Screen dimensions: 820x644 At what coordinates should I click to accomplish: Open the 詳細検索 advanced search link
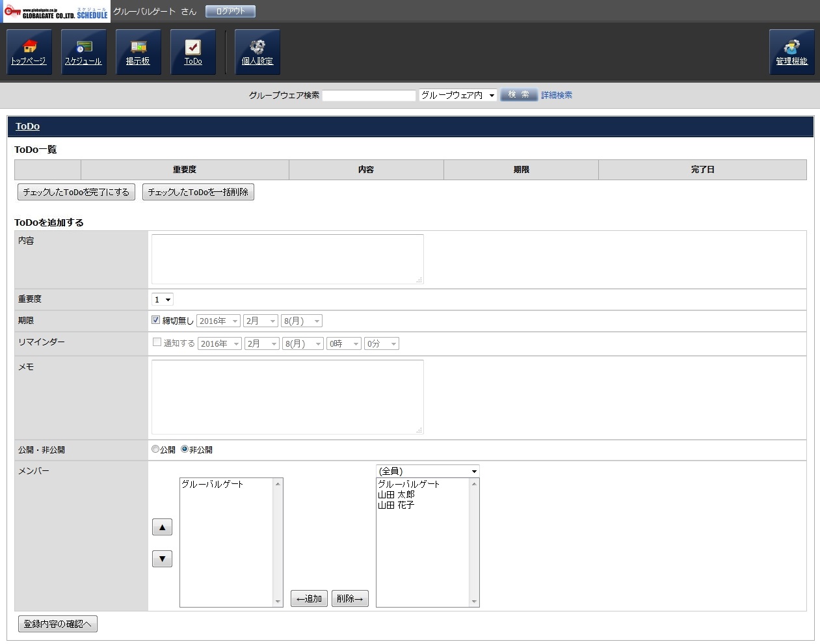tap(557, 95)
